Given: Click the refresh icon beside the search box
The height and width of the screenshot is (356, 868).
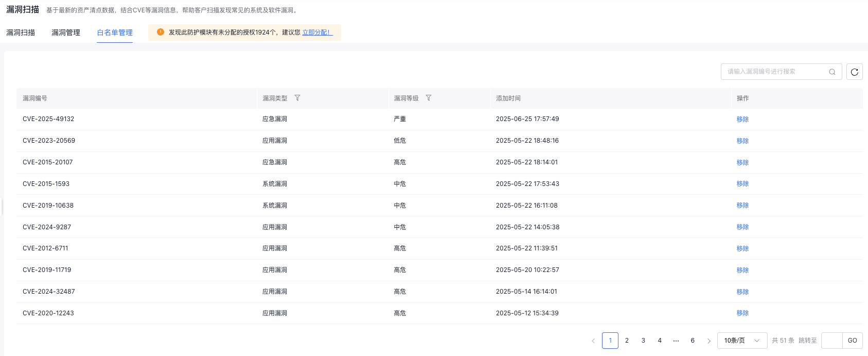Looking at the screenshot, I should (855, 72).
